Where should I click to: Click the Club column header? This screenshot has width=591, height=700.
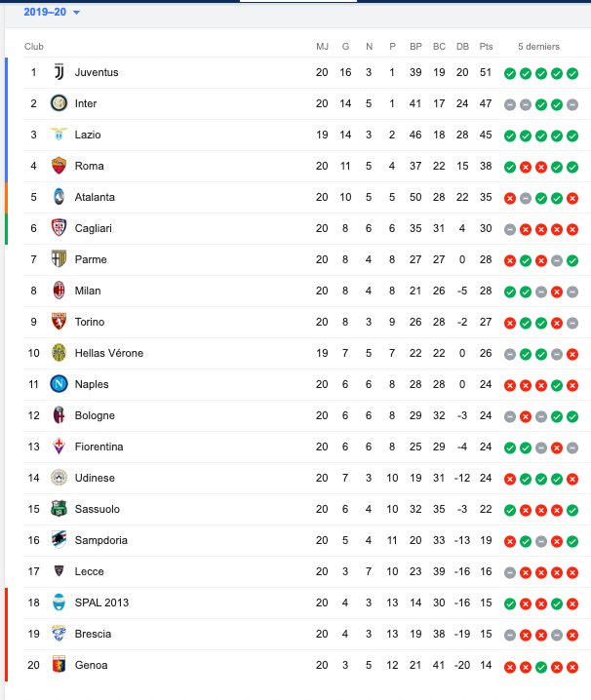tap(34, 47)
